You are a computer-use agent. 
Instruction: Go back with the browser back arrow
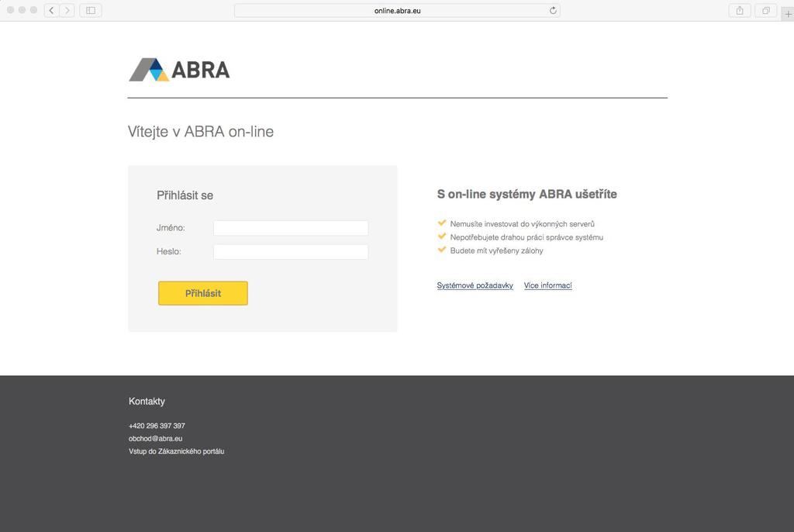pyautogui.click(x=52, y=10)
